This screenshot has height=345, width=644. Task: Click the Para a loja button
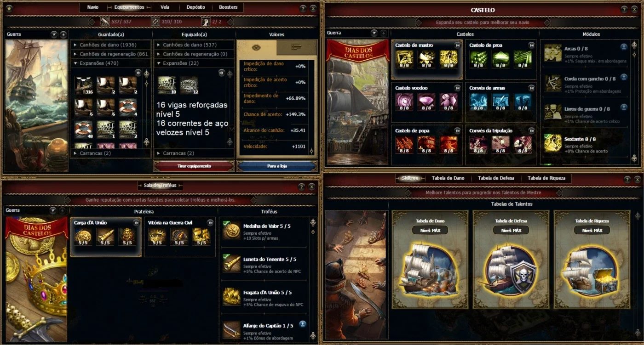pyautogui.click(x=277, y=166)
